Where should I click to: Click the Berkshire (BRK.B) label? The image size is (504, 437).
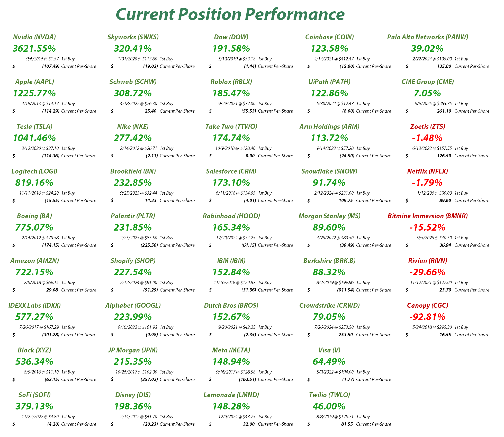coord(329,261)
